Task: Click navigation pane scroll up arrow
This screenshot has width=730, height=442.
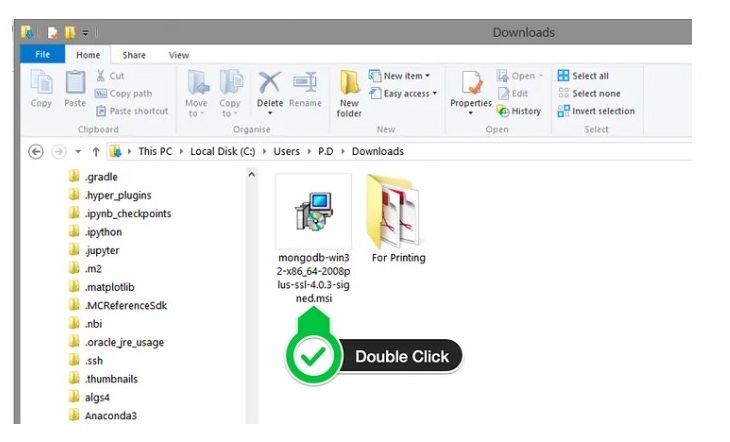Action: 251,175
